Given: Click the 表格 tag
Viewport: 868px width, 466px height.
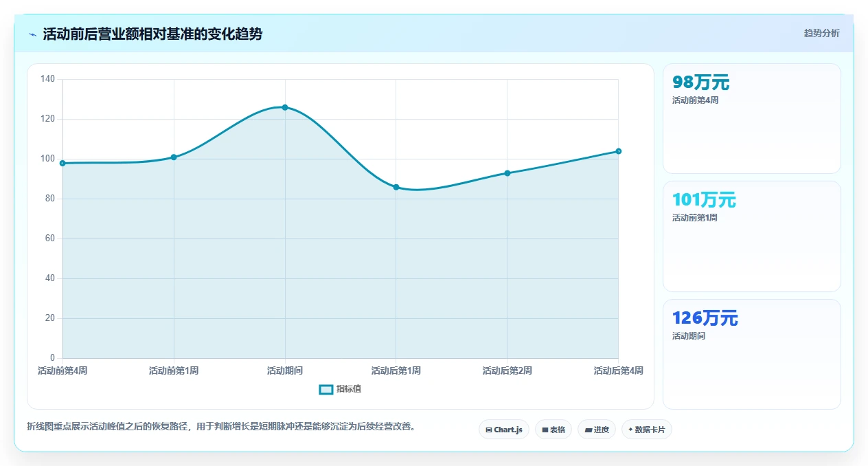Looking at the screenshot, I should (x=553, y=430).
